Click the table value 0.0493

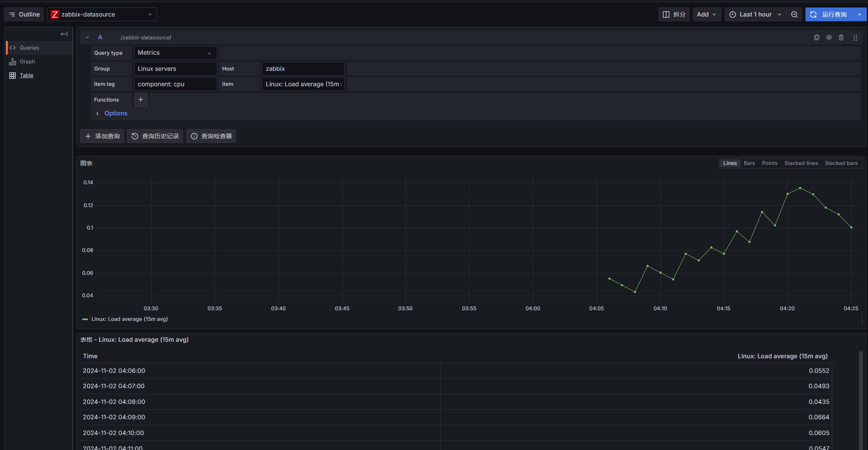click(x=819, y=386)
